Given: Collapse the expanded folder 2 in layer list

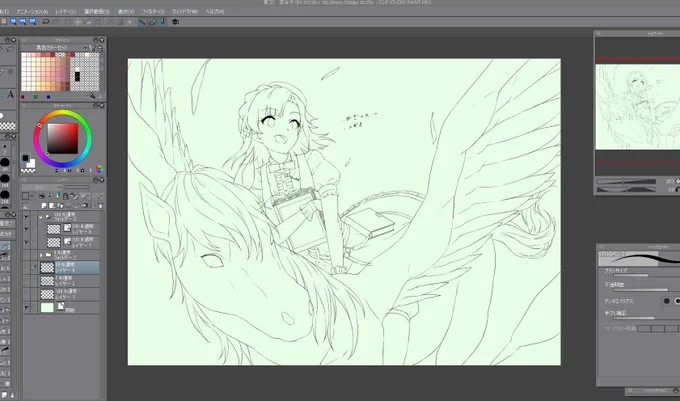Looking at the screenshot, I should tap(41, 217).
